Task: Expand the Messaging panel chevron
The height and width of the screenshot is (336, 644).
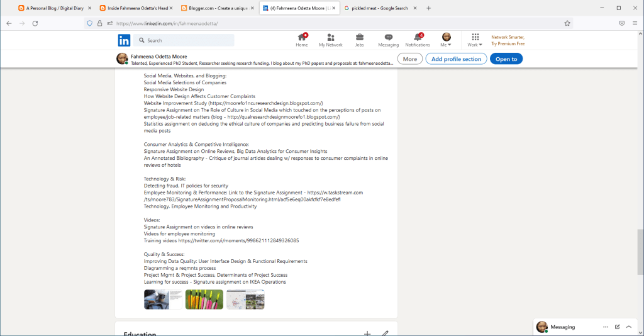Action: tap(629, 327)
